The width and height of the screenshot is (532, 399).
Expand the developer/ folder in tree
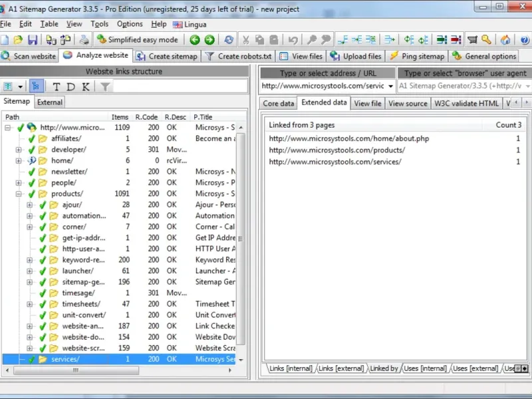(19, 150)
